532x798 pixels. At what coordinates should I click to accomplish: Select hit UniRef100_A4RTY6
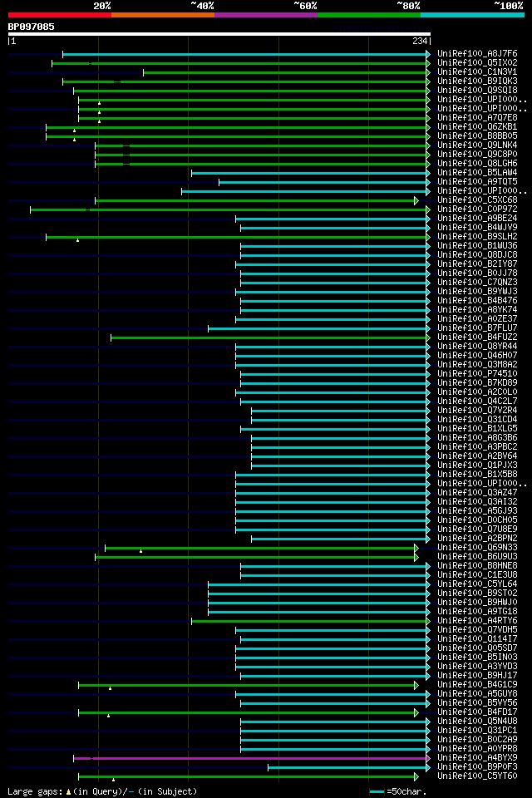point(477,621)
